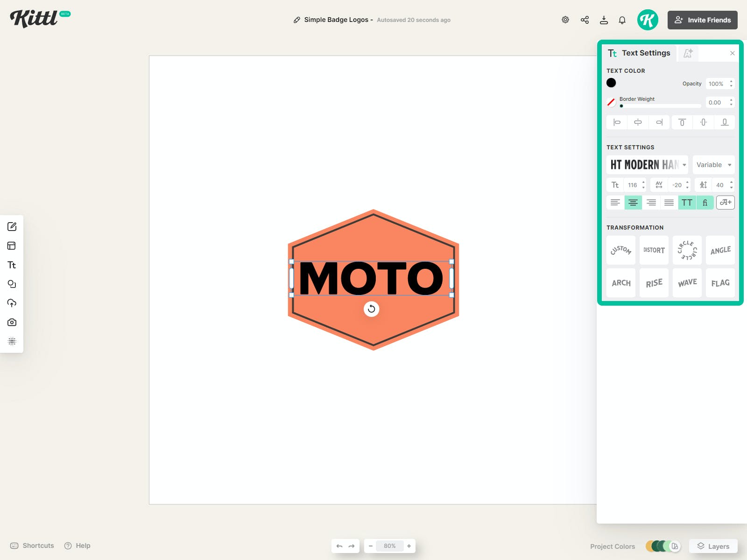The height and width of the screenshot is (560, 747).
Task: Align object to left edge
Action: coord(617,122)
